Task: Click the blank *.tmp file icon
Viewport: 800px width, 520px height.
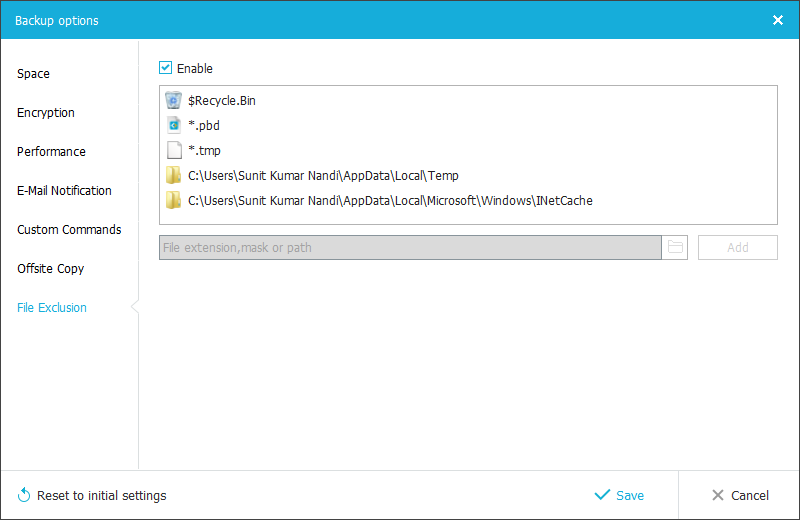Action: click(174, 150)
